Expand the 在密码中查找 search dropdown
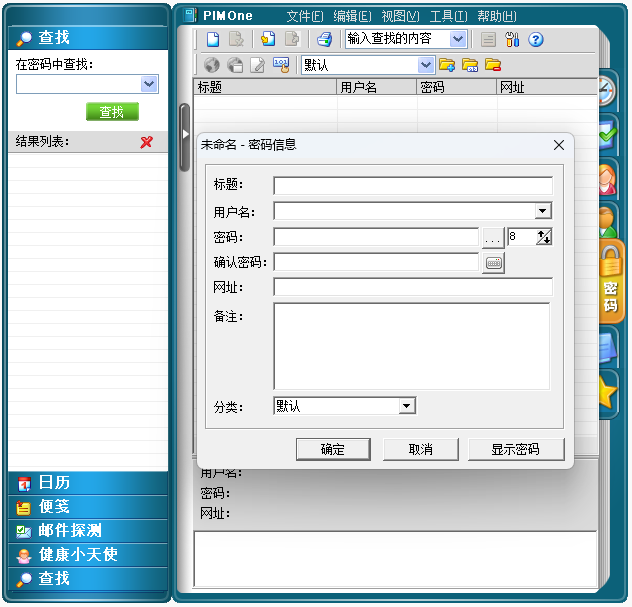This screenshot has width=632, height=607. [x=149, y=84]
